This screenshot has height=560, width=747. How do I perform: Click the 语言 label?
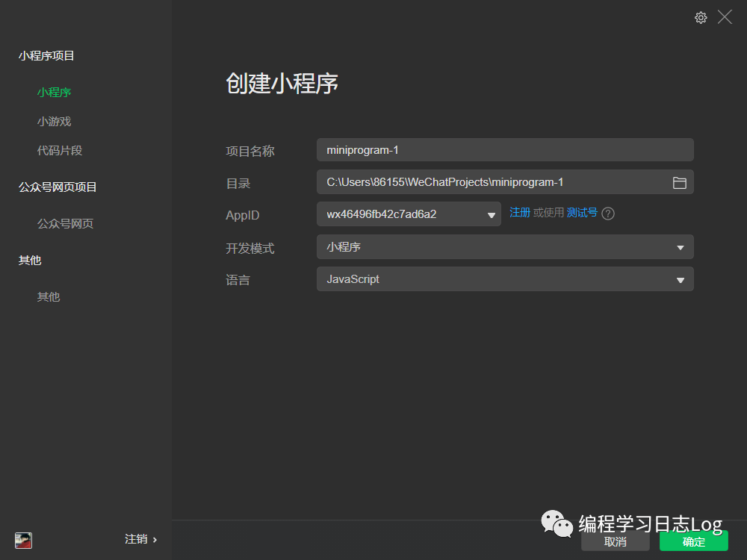click(x=238, y=280)
